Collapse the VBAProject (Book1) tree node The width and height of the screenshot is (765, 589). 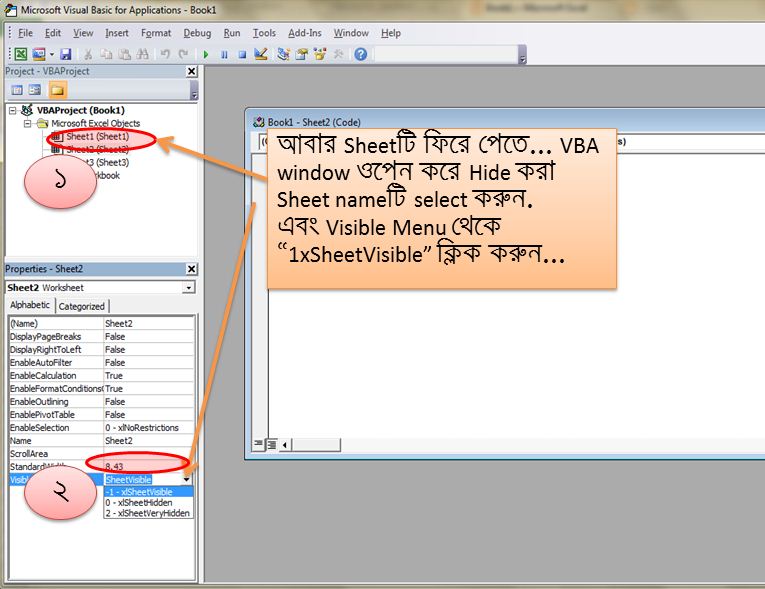(13, 111)
